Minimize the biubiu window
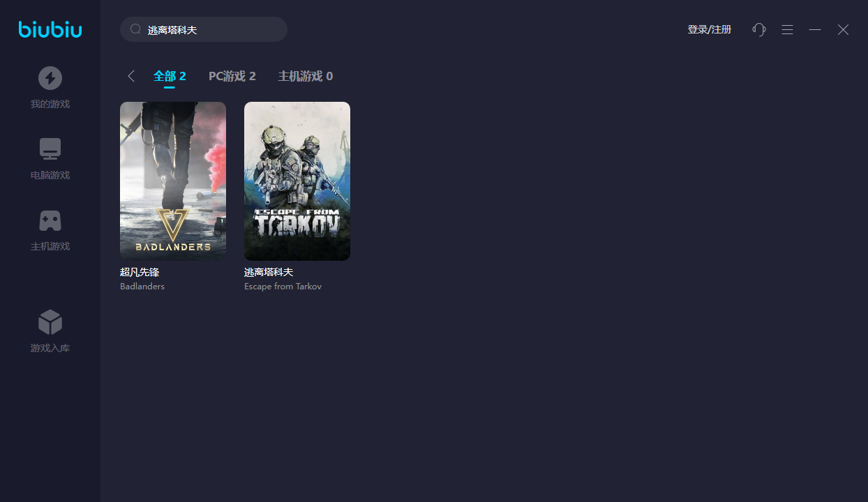This screenshot has height=502, width=868. point(815,29)
